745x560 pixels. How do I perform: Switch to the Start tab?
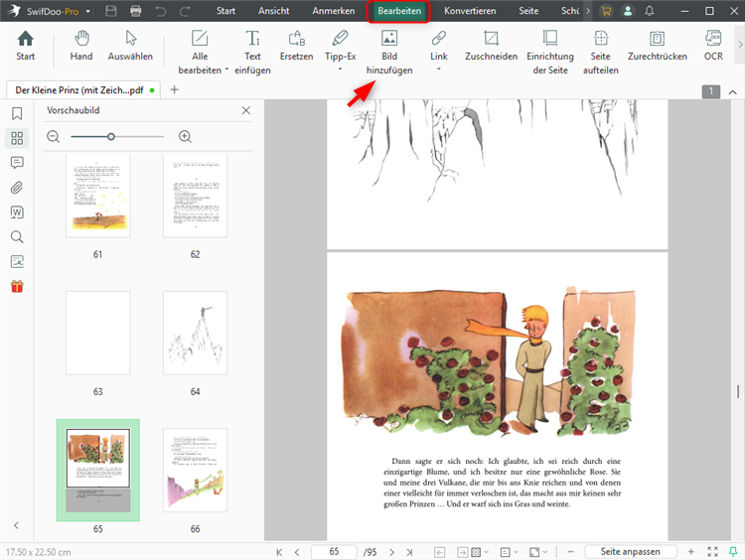[x=225, y=11]
